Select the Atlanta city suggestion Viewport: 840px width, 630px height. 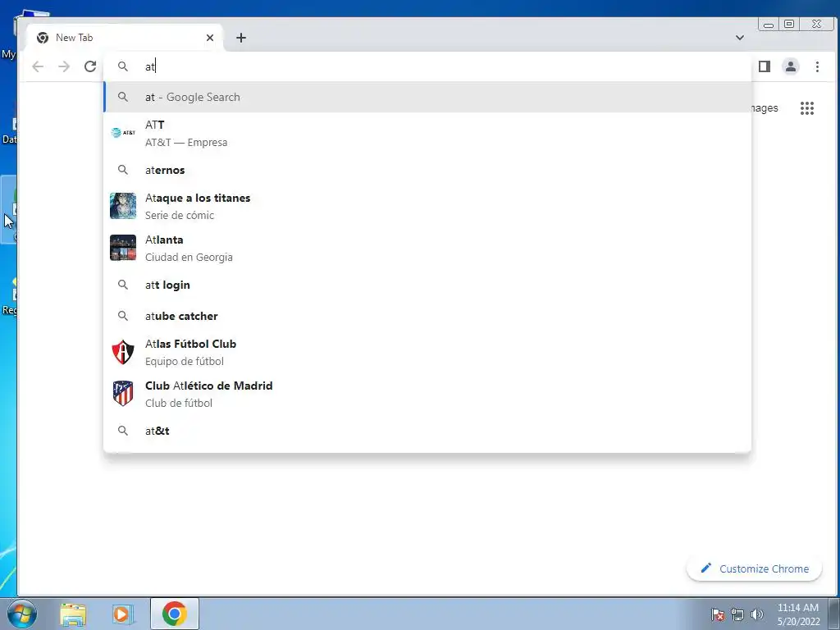click(427, 248)
